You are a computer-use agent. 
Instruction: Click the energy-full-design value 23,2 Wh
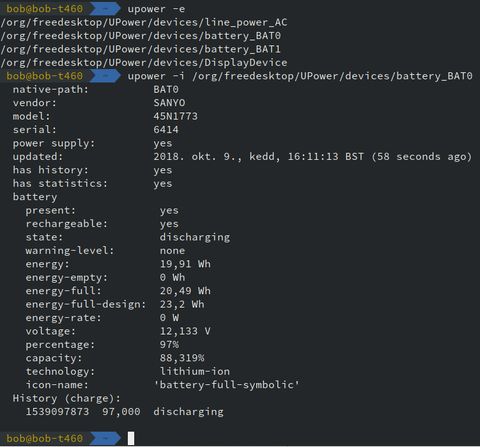tap(182, 304)
